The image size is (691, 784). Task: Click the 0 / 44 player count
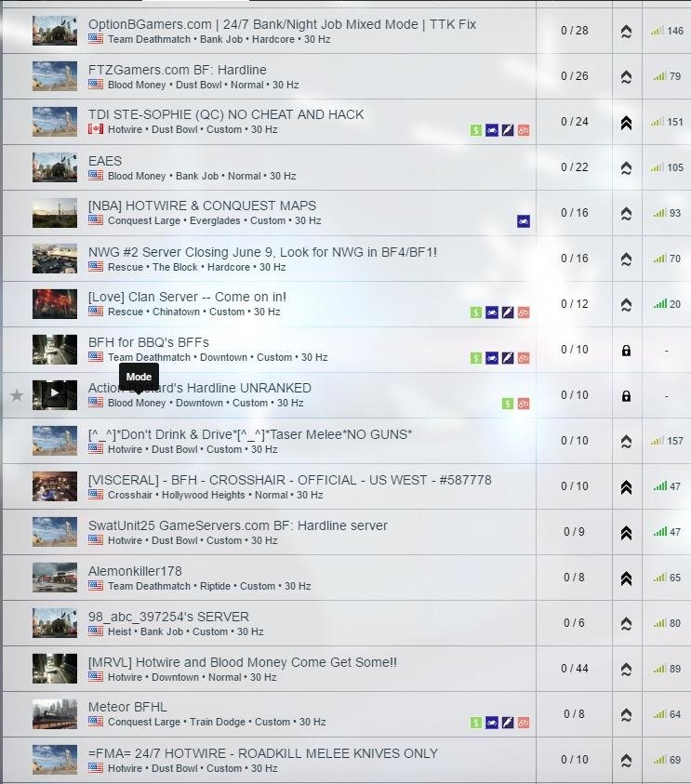pos(574,669)
